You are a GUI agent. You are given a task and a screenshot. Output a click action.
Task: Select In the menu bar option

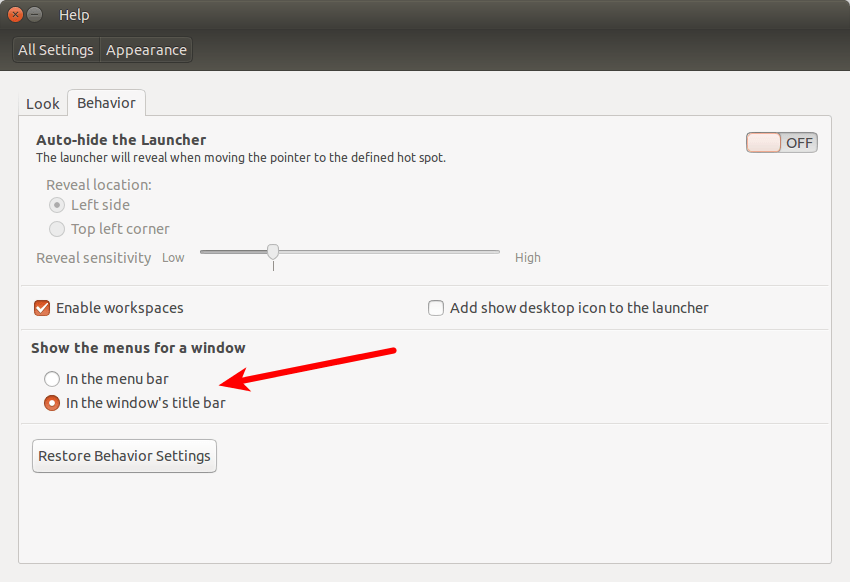click(52, 379)
